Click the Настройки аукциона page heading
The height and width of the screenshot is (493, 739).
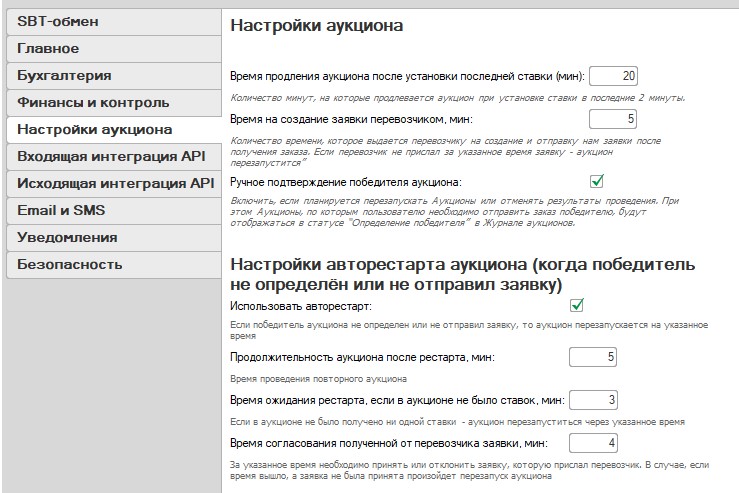[x=317, y=25]
